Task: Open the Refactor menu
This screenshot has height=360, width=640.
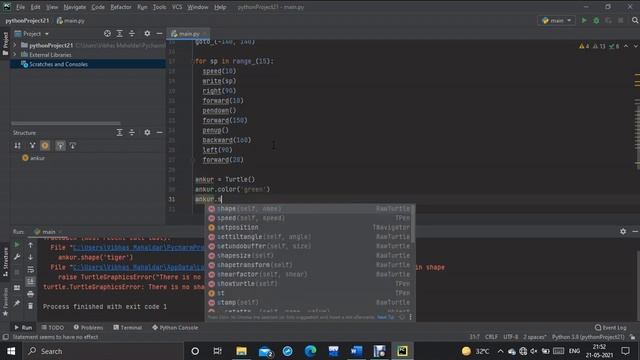Action: (121, 7)
